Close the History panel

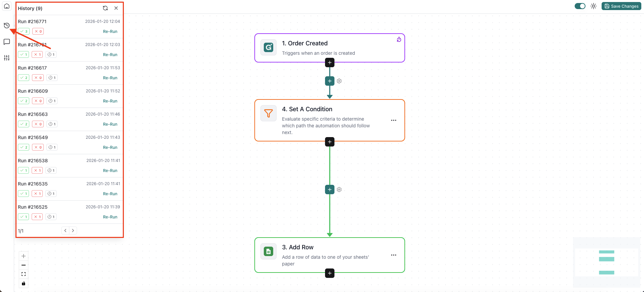(116, 8)
